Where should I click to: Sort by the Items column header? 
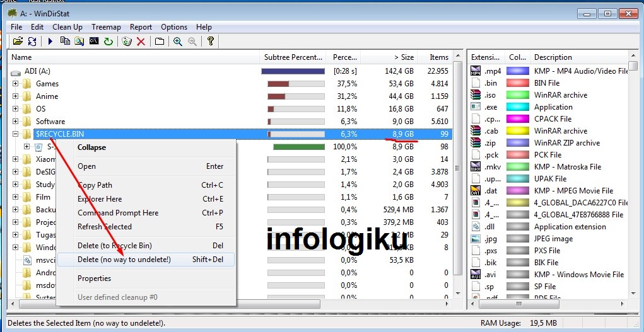(x=435, y=57)
